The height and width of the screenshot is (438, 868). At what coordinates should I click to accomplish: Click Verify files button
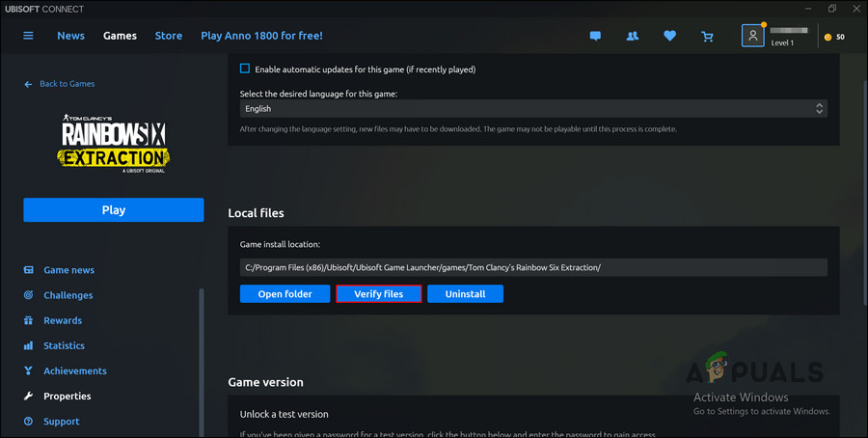[x=378, y=293]
